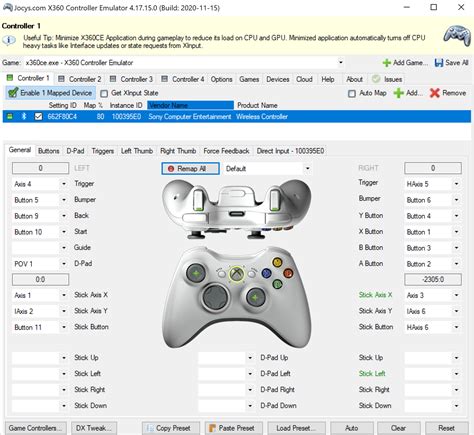This screenshot has width=474, height=435.
Task: Click the Issues tab checkmark icon
Action: [x=376, y=79]
